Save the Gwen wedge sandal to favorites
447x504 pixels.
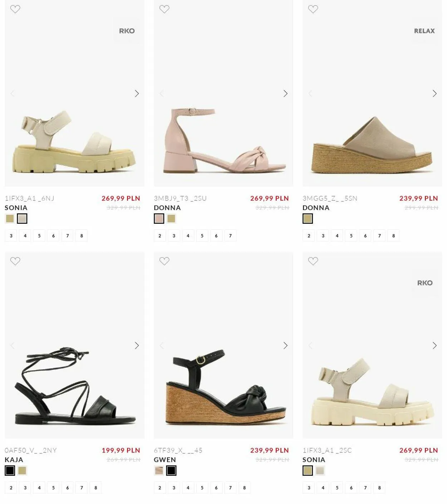(164, 261)
